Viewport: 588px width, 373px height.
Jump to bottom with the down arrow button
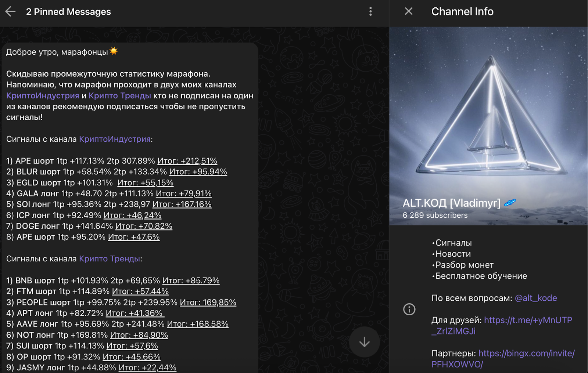364,342
